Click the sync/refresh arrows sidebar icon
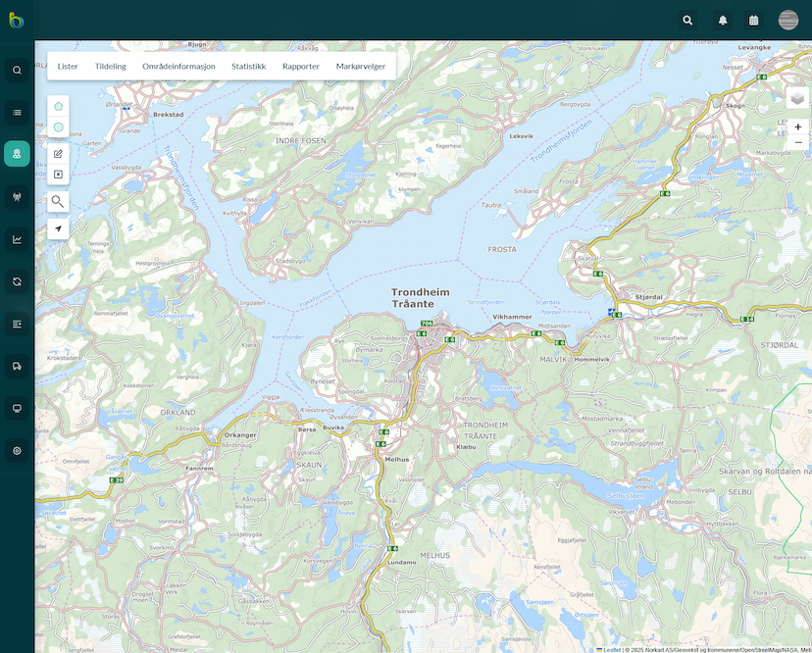 point(17,281)
